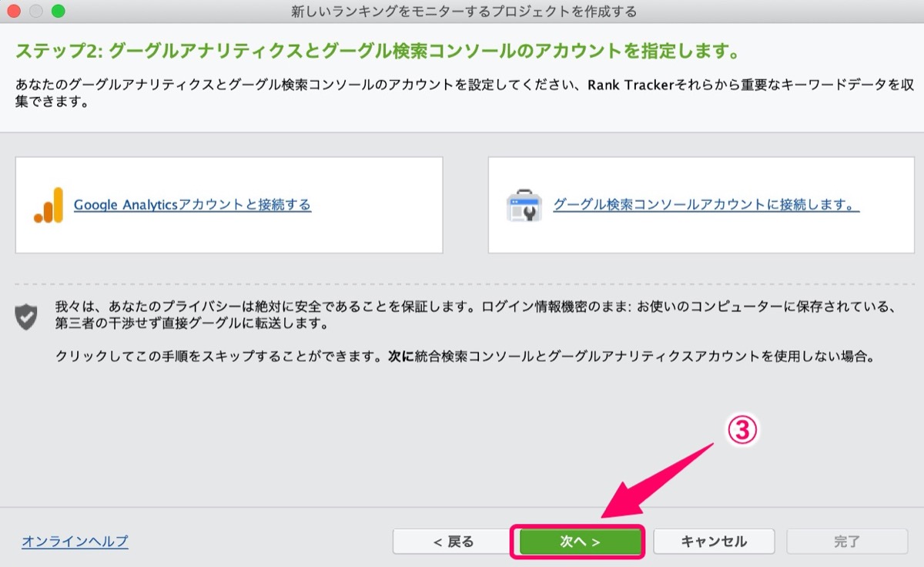Open the Google Analyticsアカウントと接続する link
924x567 pixels.
(x=192, y=205)
